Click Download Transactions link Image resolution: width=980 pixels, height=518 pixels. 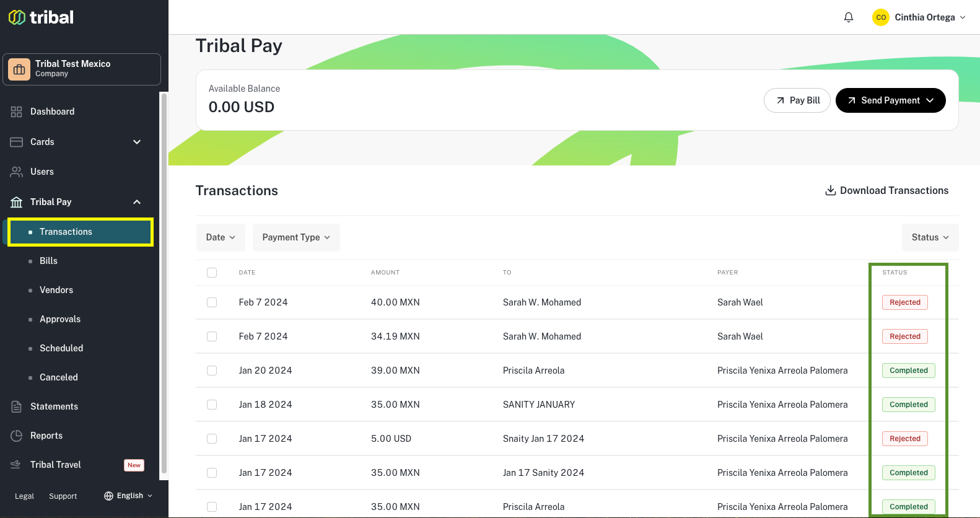[887, 190]
